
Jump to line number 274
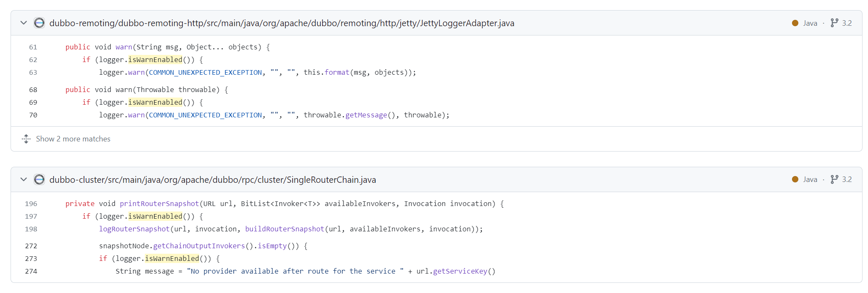coord(31,271)
